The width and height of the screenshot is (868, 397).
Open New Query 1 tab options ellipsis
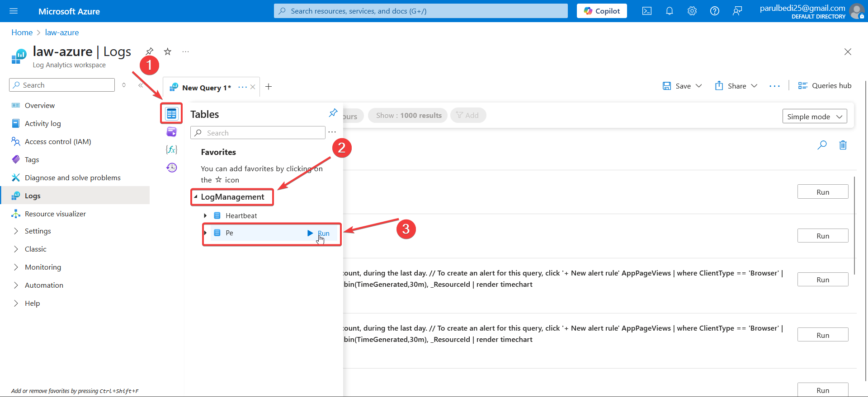pos(242,87)
